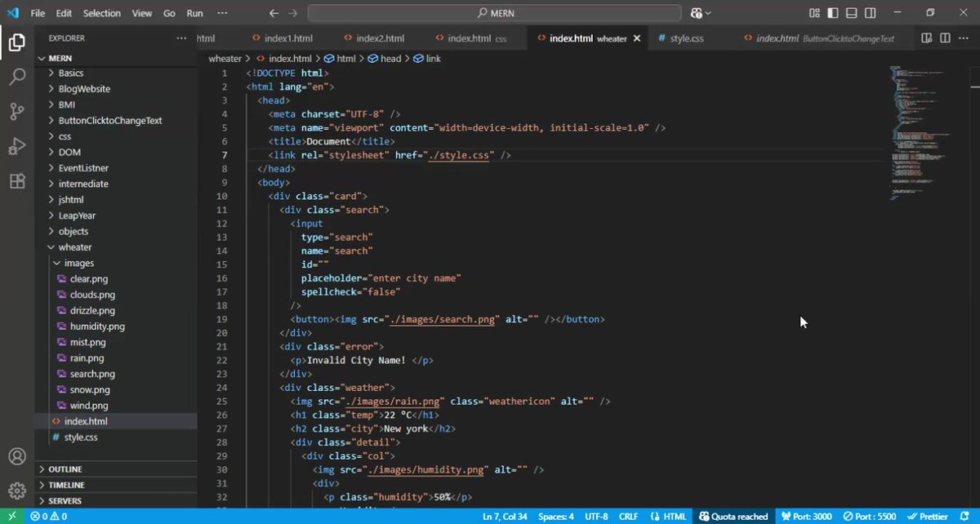The width and height of the screenshot is (980, 524).
Task: Switch to index.html ButtonClicktoChangeText tab
Action: (x=818, y=38)
